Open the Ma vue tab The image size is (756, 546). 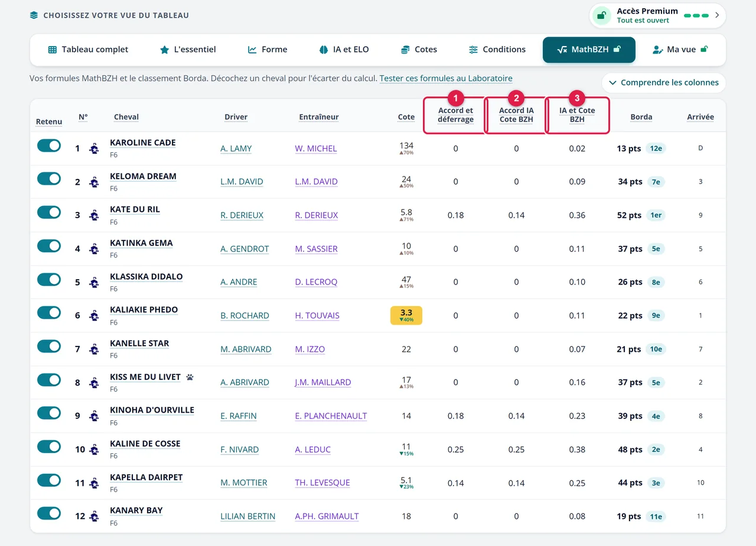coord(680,50)
